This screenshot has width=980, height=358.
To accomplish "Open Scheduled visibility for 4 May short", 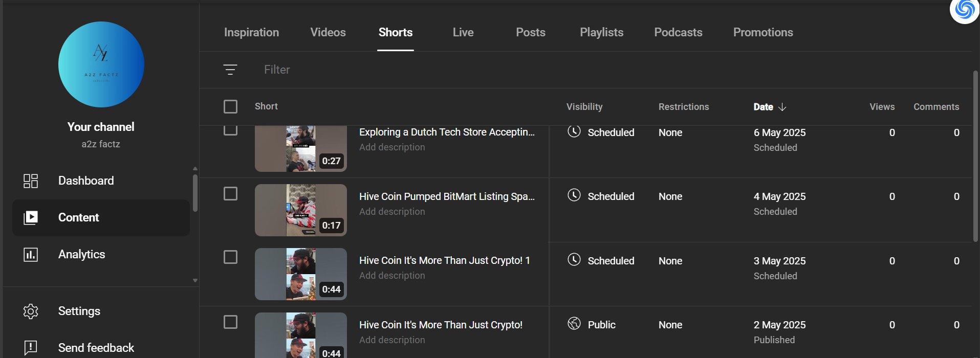I will pos(611,196).
